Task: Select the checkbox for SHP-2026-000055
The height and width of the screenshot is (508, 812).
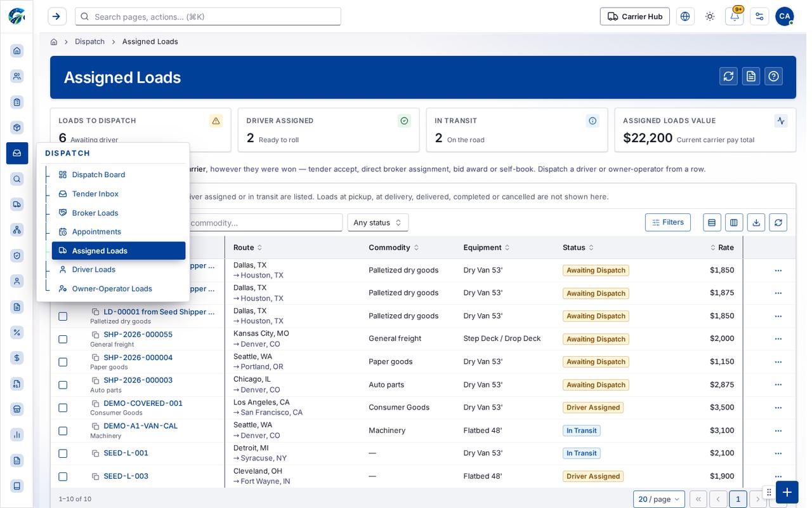Action: tap(63, 339)
